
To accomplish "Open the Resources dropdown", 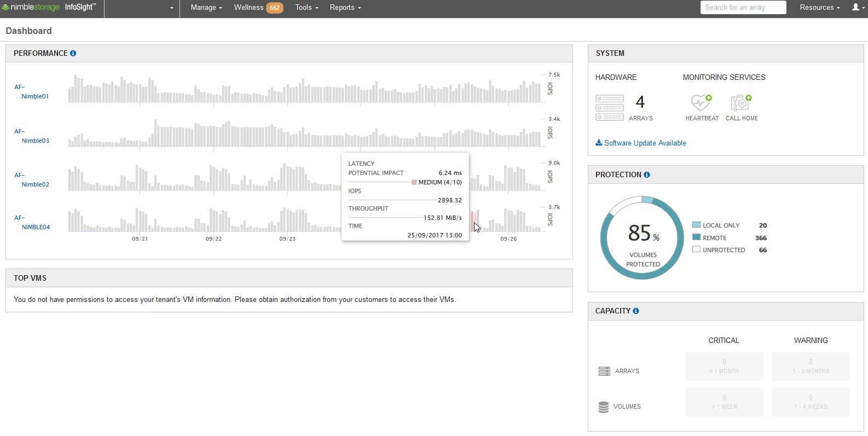I will tap(819, 8).
